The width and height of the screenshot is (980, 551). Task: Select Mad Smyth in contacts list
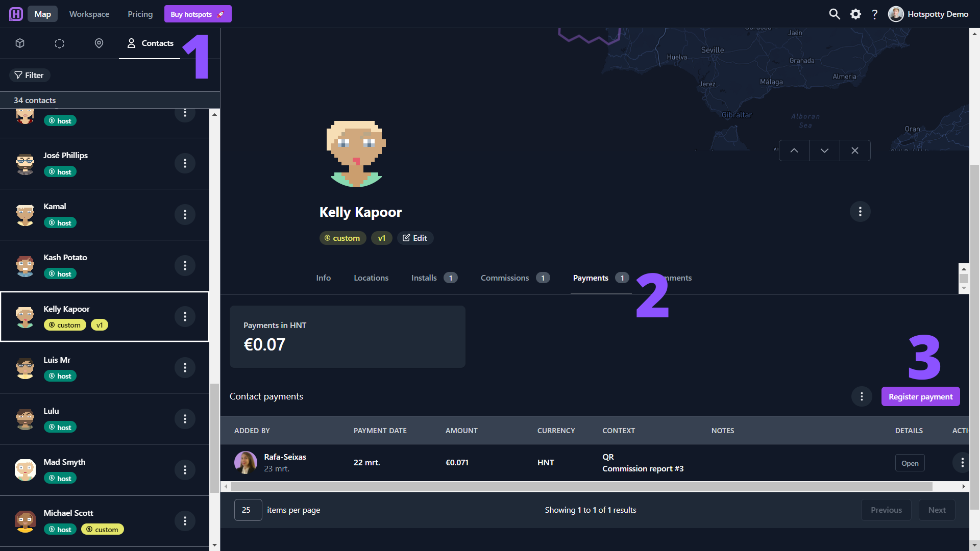point(105,469)
